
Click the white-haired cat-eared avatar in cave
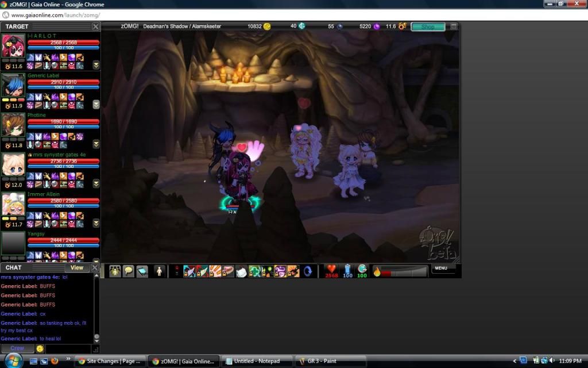tap(349, 171)
